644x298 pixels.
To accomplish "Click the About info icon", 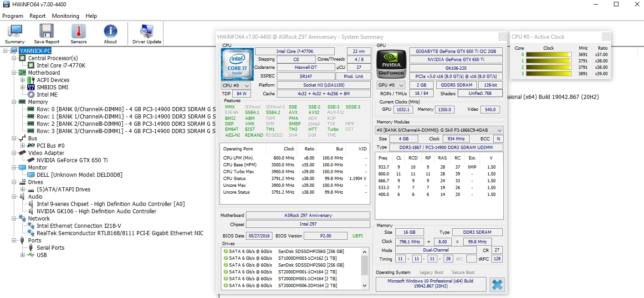I will pos(110,31).
